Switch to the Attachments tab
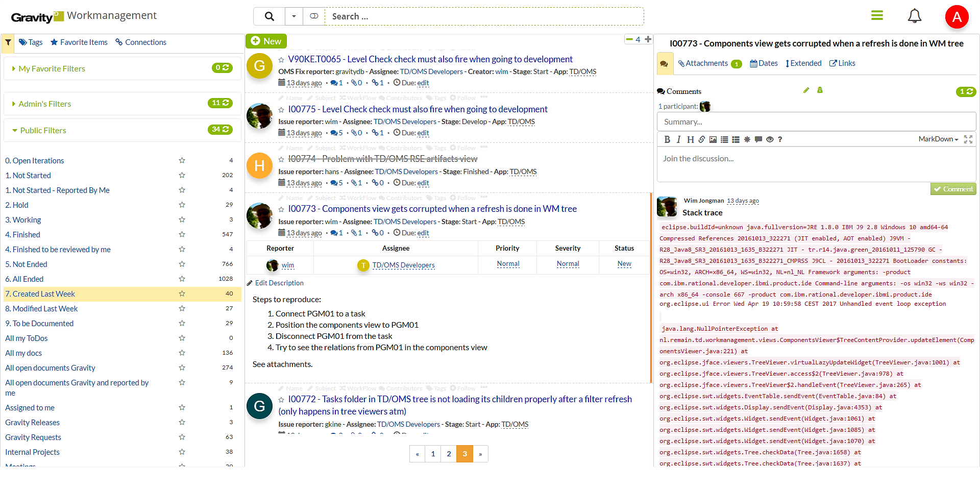 coord(706,63)
